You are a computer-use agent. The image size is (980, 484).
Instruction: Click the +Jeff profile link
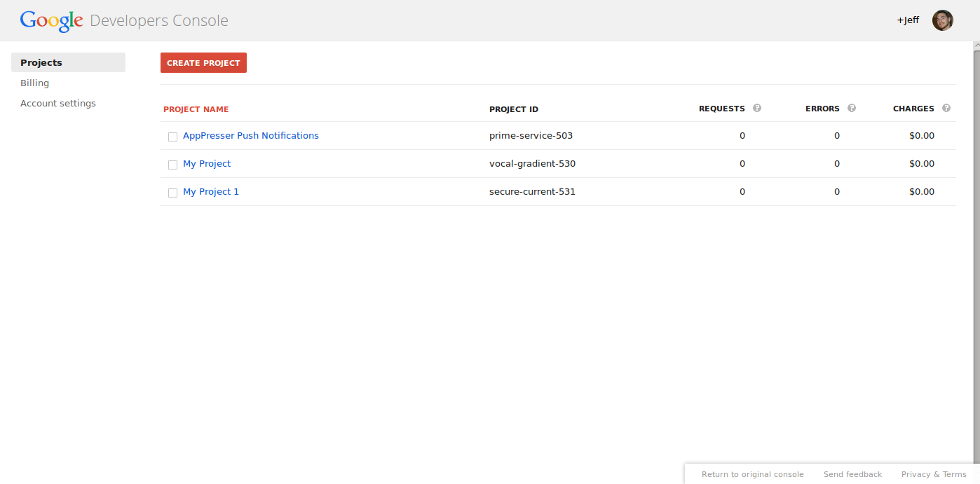point(908,20)
